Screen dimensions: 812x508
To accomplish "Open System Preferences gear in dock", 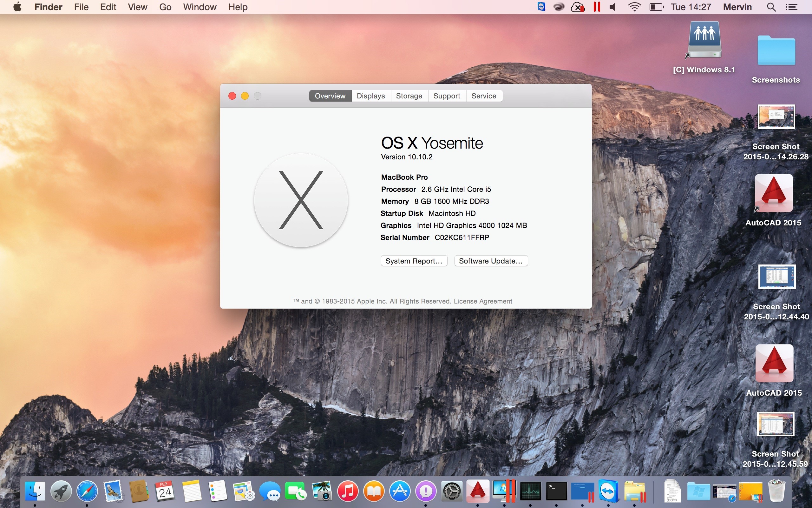I will coord(452,491).
